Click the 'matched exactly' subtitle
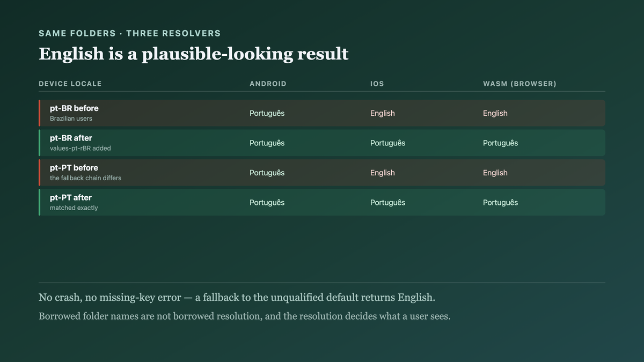The image size is (644, 362). point(74,208)
